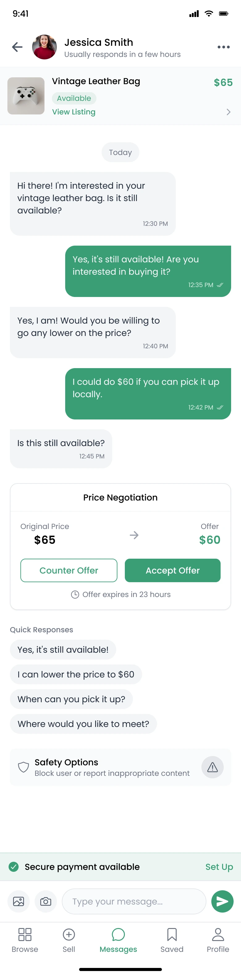
Task: Accept the $60 offer
Action: coord(173,570)
